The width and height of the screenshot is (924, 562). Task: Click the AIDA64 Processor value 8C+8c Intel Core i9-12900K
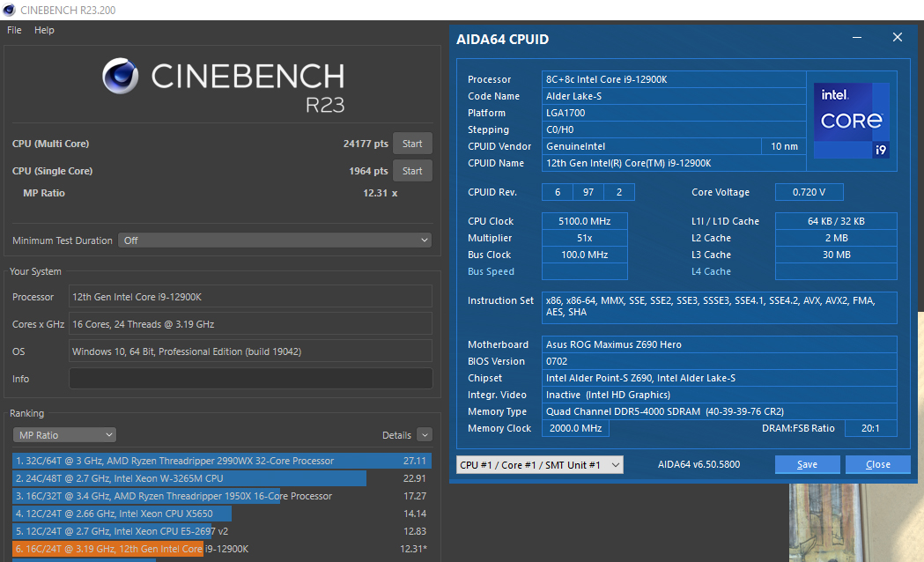coord(674,79)
